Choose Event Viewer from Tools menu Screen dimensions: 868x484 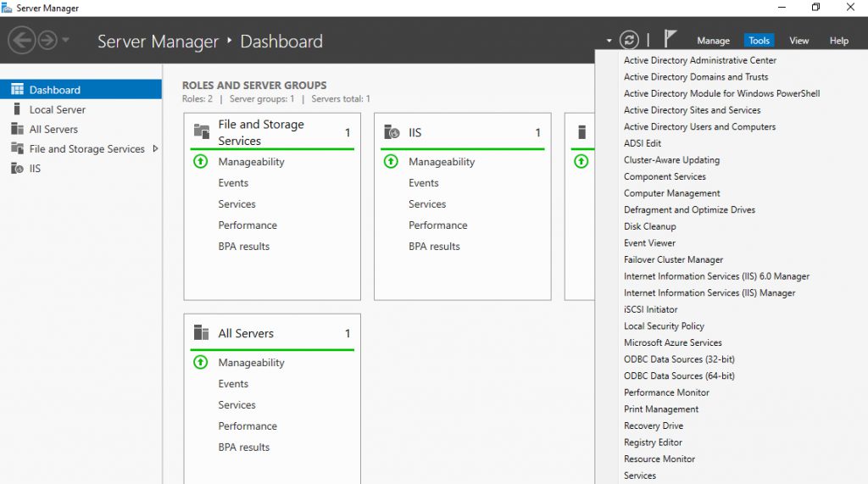(x=649, y=242)
